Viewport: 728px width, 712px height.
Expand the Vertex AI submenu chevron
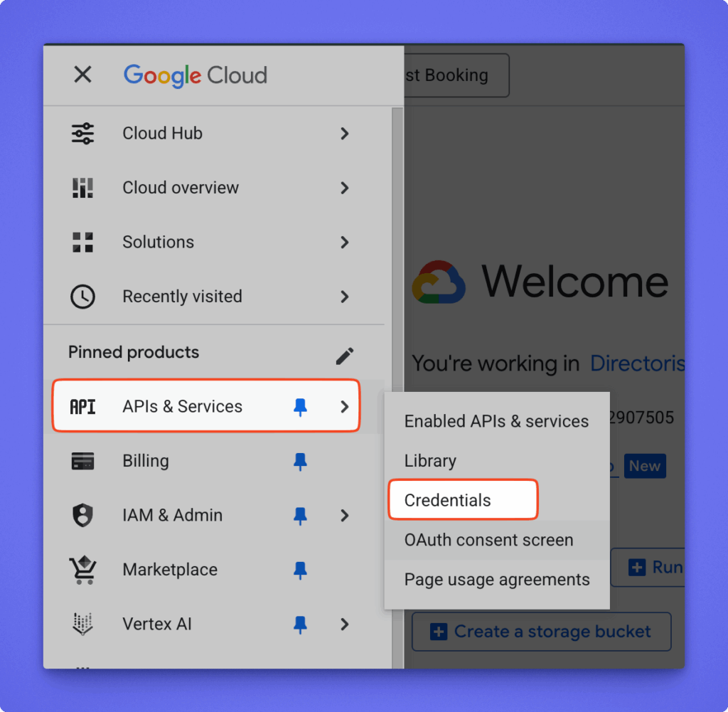345,624
